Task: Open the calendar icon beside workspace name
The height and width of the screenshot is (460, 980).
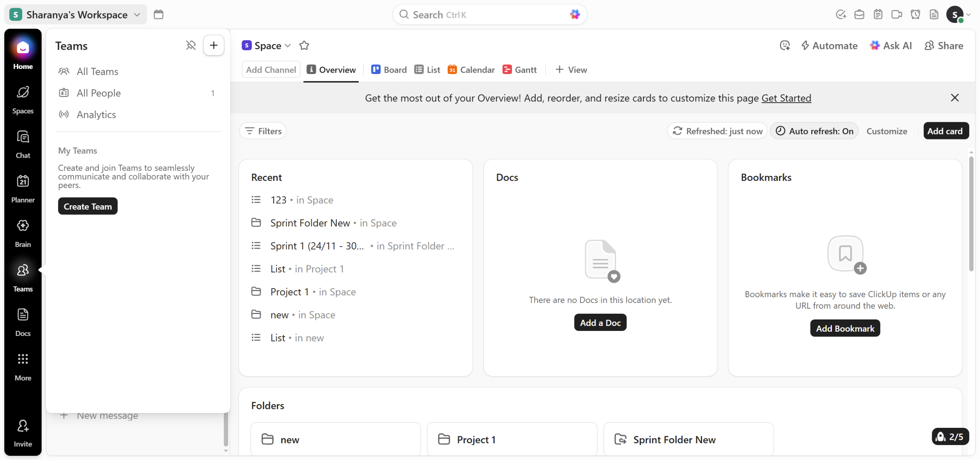Action: click(x=158, y=15)
